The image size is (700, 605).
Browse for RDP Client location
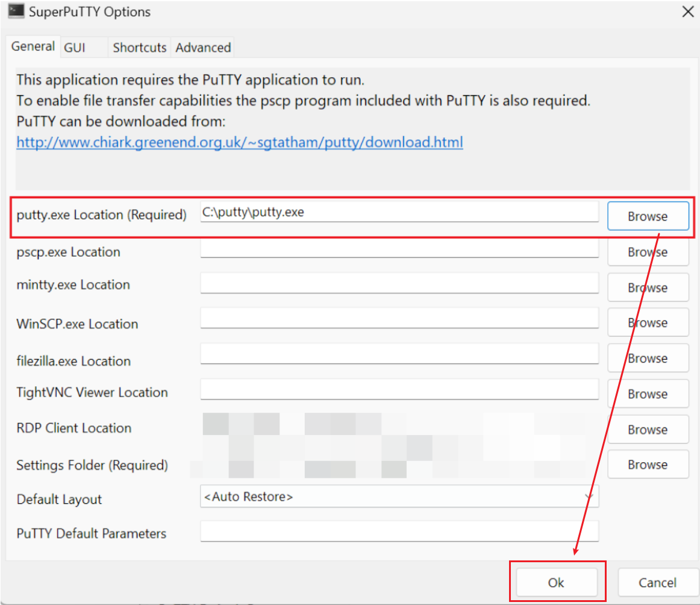648,430
